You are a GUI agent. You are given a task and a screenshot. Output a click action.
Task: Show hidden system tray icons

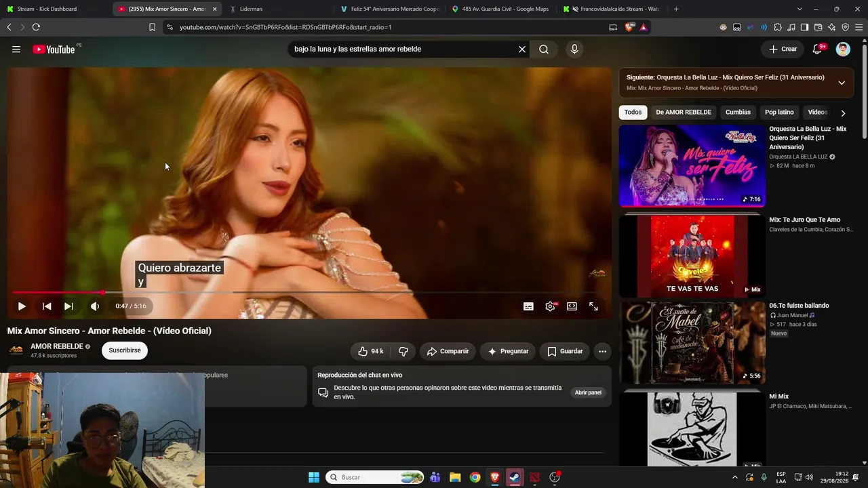[x=734, y=477]
